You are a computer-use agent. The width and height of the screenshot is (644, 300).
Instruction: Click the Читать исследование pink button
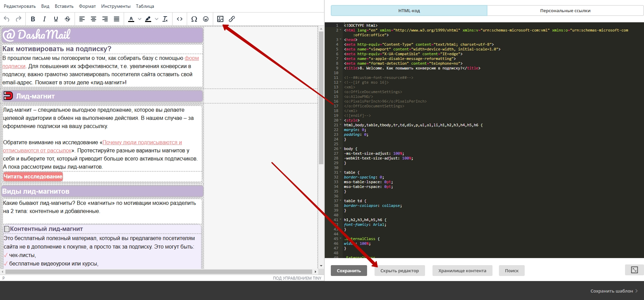click(33, 176)
